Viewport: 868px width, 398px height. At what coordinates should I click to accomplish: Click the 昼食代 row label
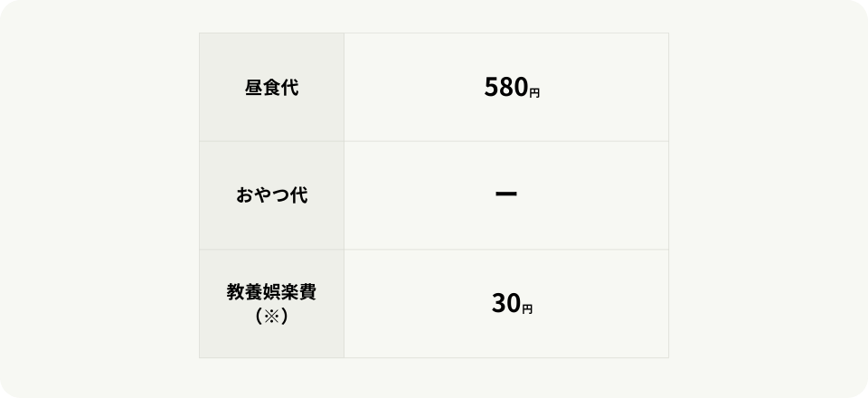pos(271,88)
